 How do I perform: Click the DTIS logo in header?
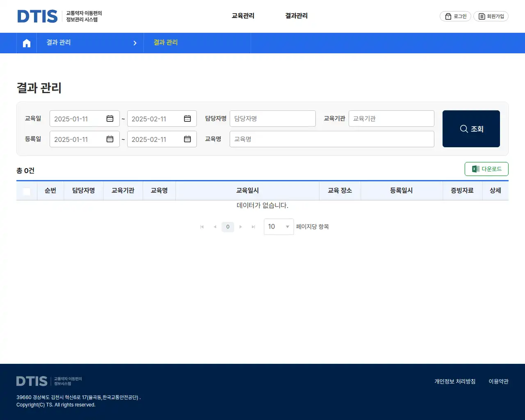[x=59, y=16]
